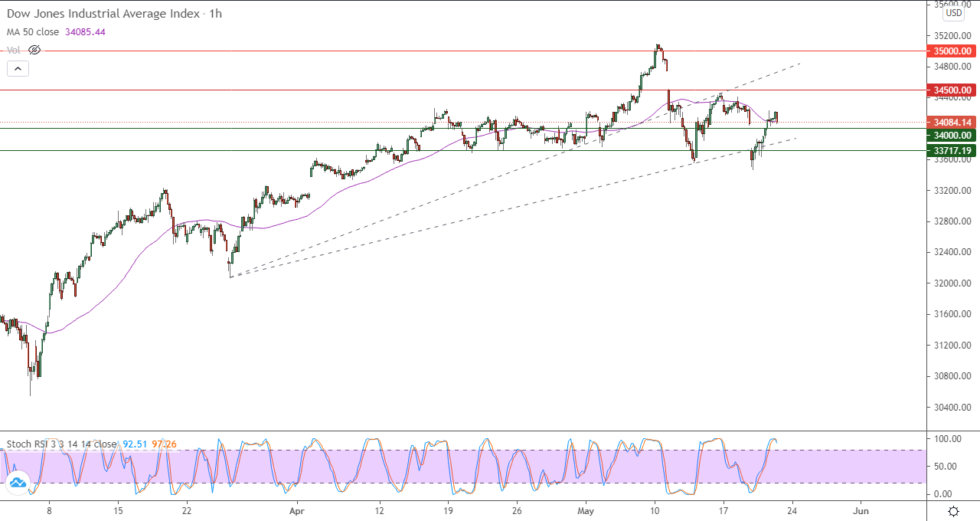Select the Stoch RSI 3 3 14 14 close label
980x521 pixels.
(x=62, y=444)
